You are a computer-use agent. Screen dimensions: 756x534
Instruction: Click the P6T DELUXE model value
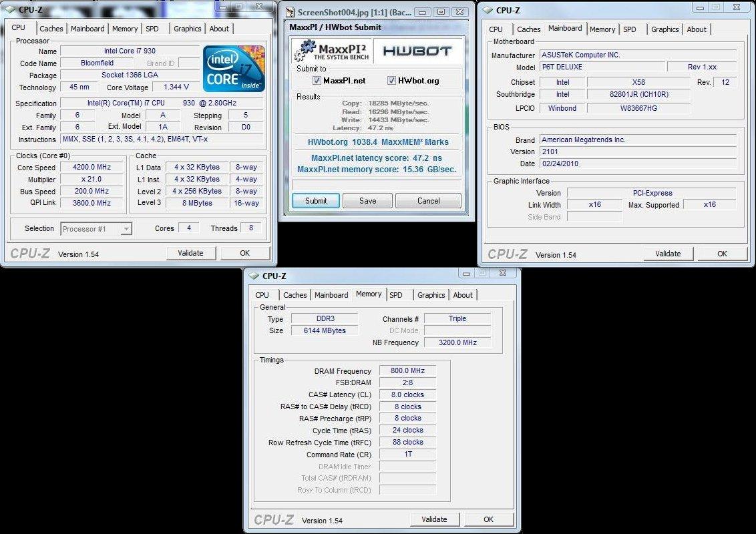click(x=602, y=67)
